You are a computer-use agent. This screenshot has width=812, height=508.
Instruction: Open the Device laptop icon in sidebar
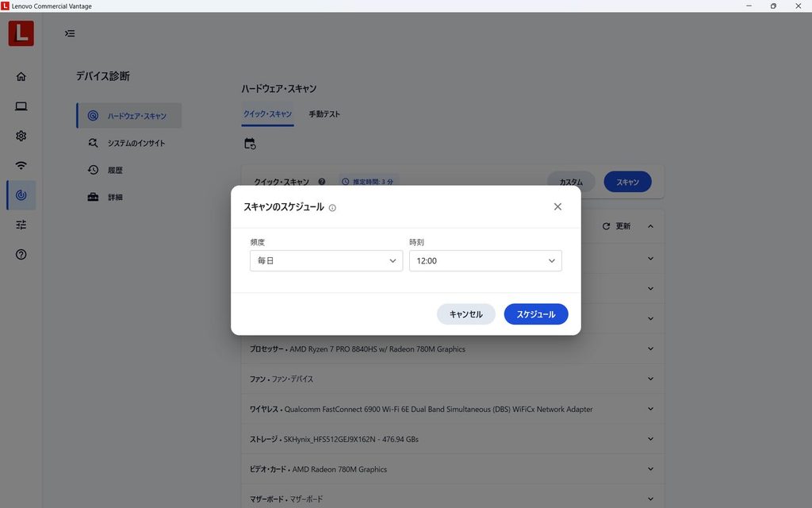pyautogui.click(x=21, y=106)
